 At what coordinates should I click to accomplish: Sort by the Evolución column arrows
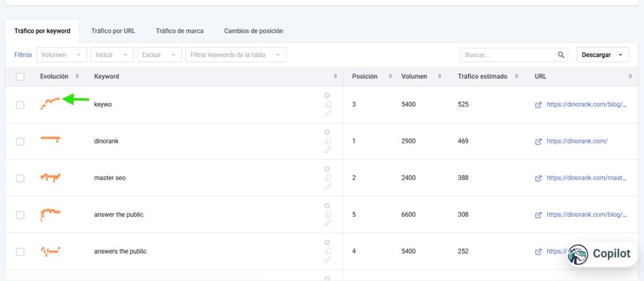click(x=77, y=77)
